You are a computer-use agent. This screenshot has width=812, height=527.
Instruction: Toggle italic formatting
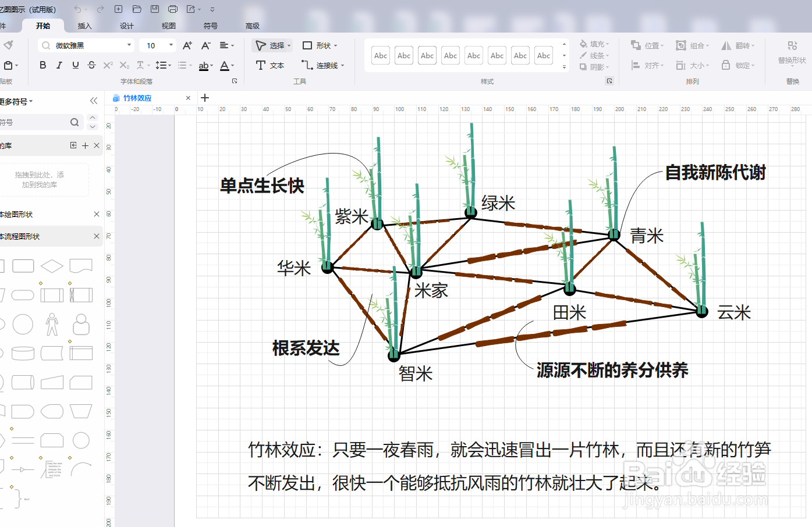pyautogui.click(x=59, y=65)
